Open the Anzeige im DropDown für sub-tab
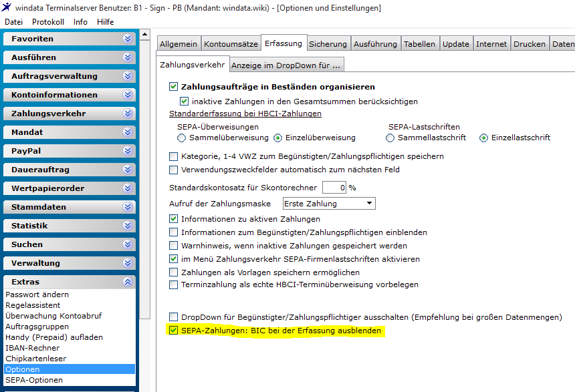The height and width of the screenshot is (392, 575). [x=286, y=65]
